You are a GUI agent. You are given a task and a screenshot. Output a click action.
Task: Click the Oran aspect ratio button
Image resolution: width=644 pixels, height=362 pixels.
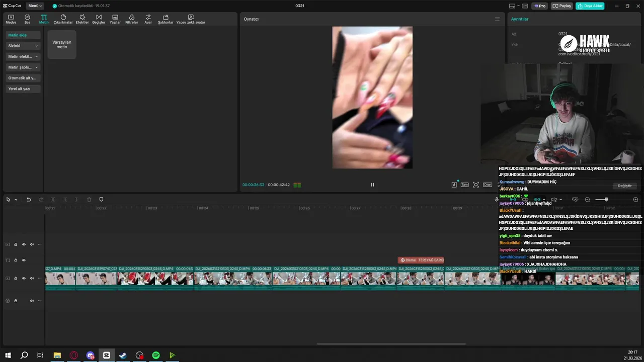click(488, 185)
